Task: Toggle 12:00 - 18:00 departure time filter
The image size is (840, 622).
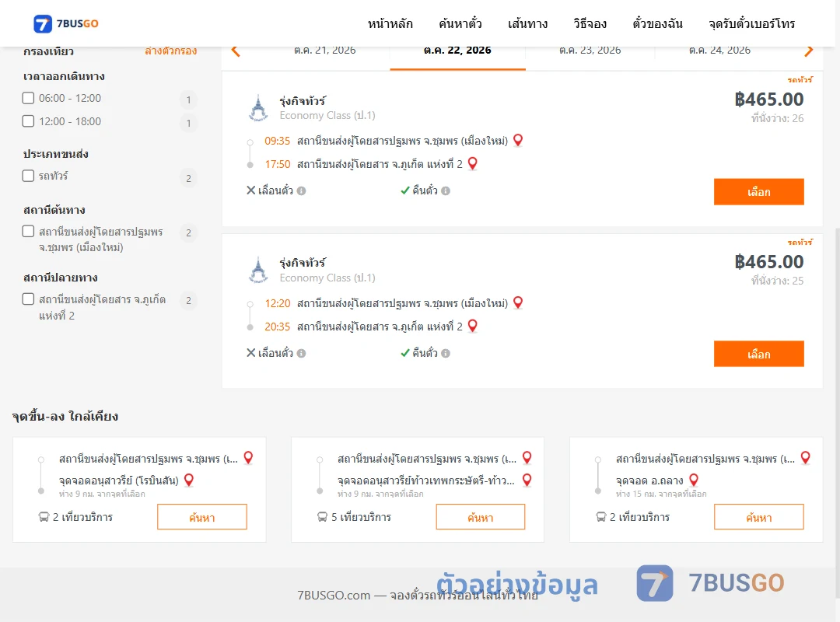Action: (29, 121)
